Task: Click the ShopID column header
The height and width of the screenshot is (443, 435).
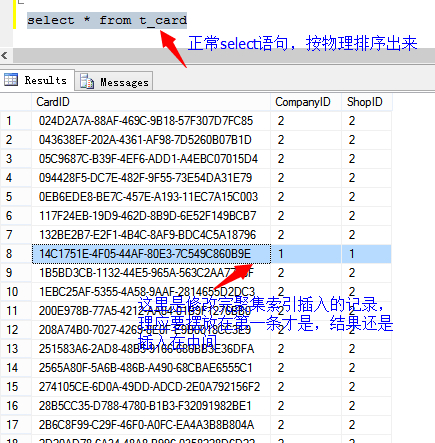Action: (366, 102)
